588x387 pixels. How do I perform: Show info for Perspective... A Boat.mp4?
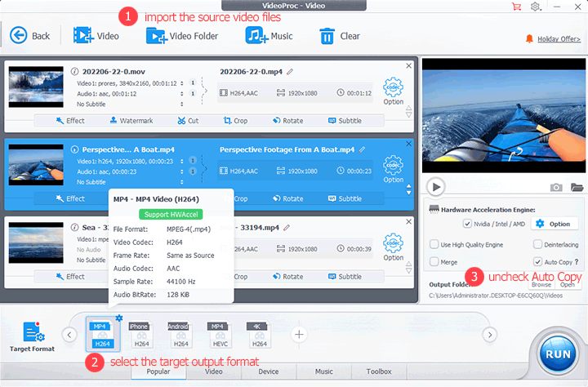74,149
